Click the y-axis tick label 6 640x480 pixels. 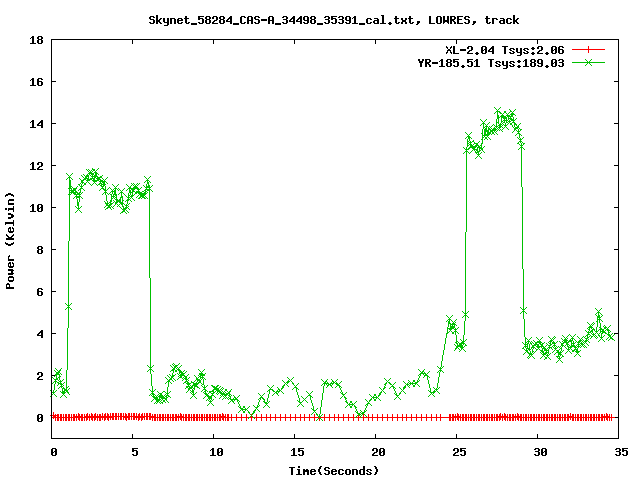click(x=40, y=292)
